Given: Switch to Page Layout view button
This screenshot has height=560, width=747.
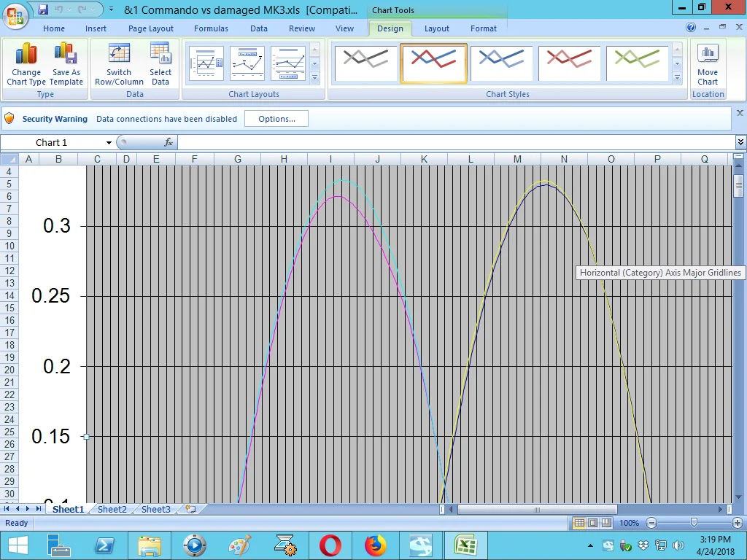Looking at the screenshot, I should click(592, 523).
